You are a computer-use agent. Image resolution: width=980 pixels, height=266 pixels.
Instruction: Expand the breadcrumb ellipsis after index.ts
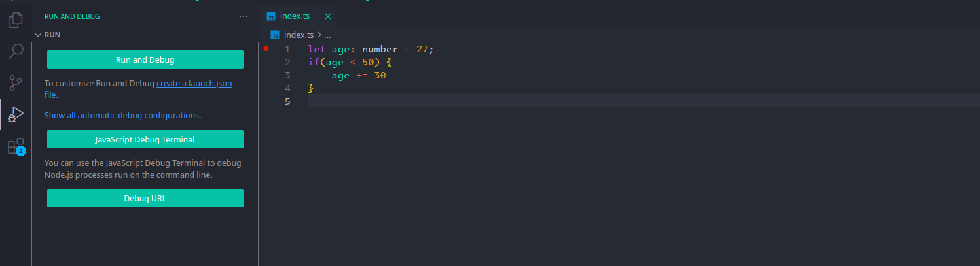(x=327, y=35)
